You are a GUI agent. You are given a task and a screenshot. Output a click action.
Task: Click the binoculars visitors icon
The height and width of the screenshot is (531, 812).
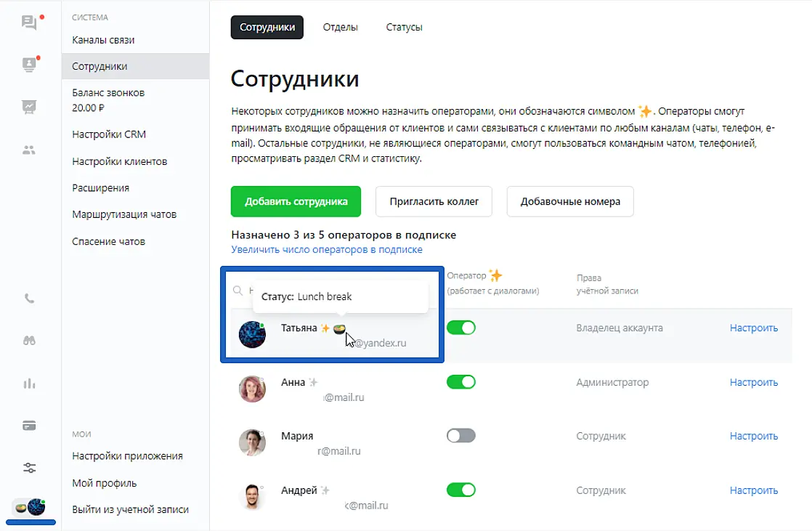[29, 341]
